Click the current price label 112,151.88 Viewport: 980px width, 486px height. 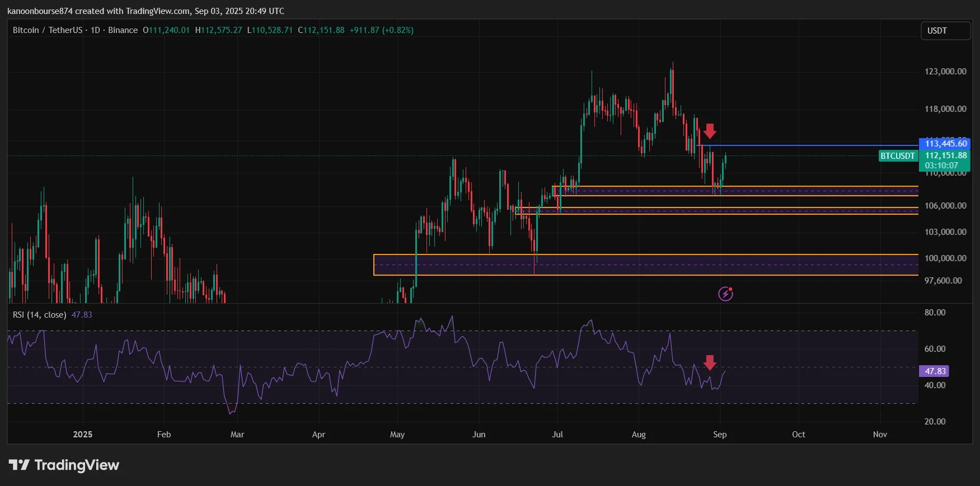coord(945,155)
